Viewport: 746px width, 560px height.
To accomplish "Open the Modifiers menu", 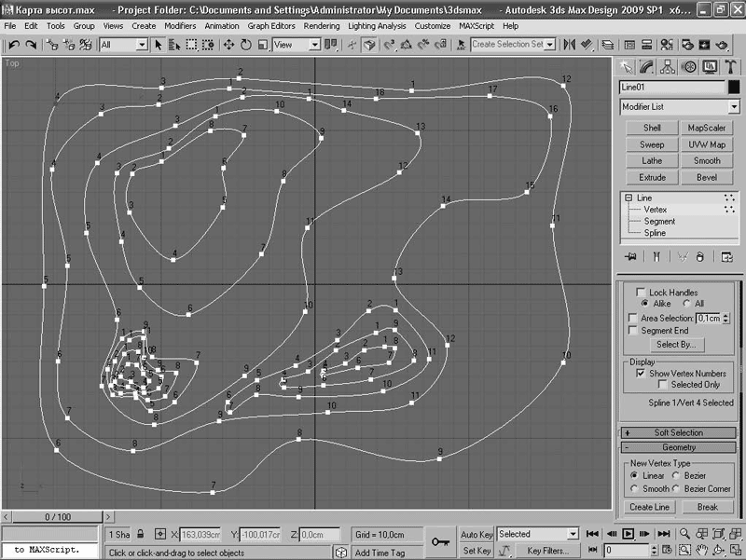I will [180, 26].
